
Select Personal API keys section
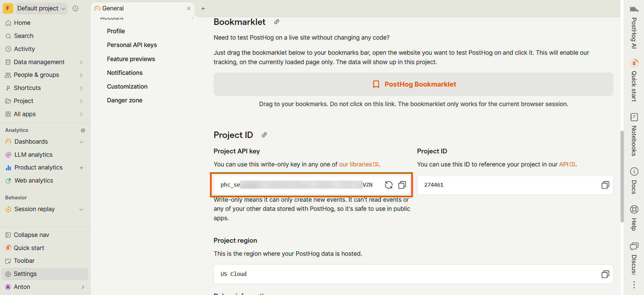pos(132,45)
